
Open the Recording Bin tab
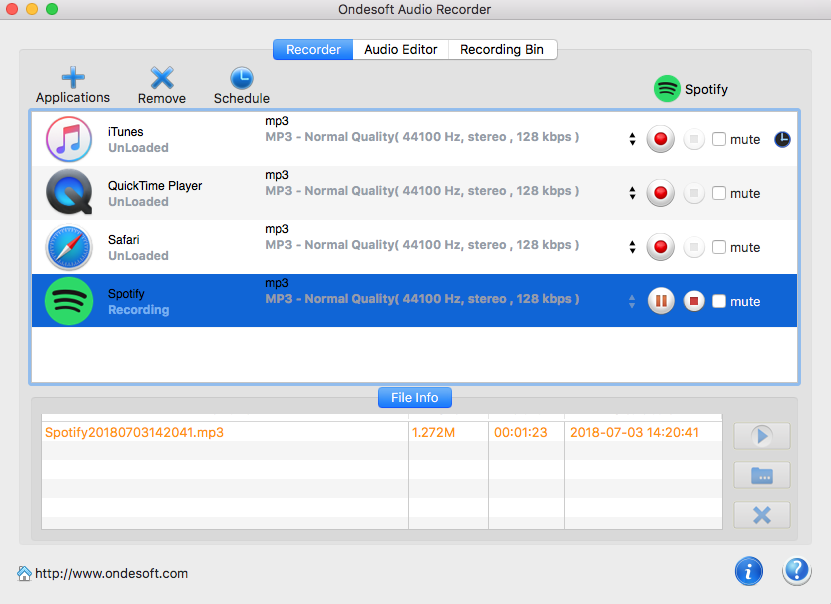click(502, 48)
